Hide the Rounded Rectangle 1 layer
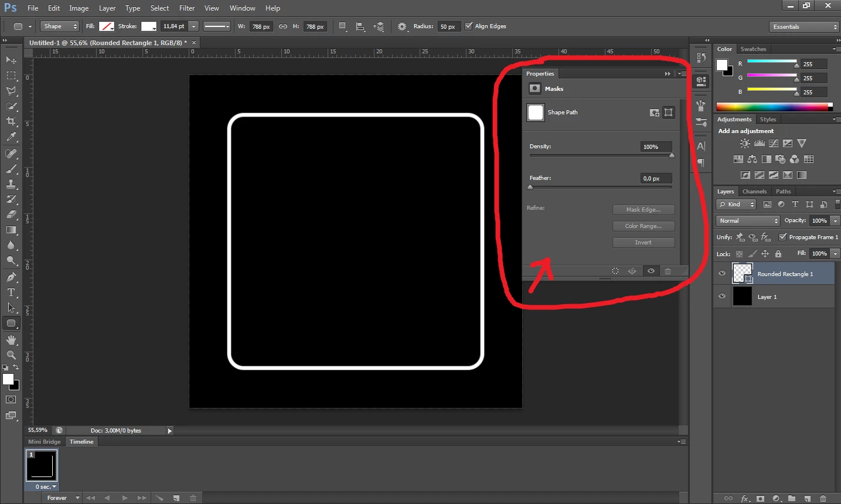The width and height of the screenshot is (841, 504). coord(722,274)
